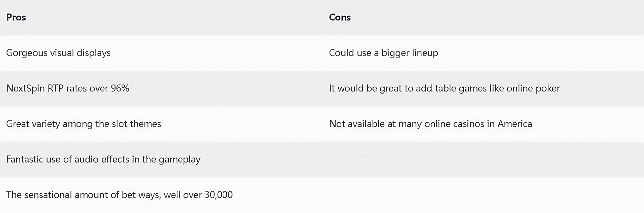The image size is (644, 213).
Task: Click the Cons column header
Action: (x=340, y=17)
